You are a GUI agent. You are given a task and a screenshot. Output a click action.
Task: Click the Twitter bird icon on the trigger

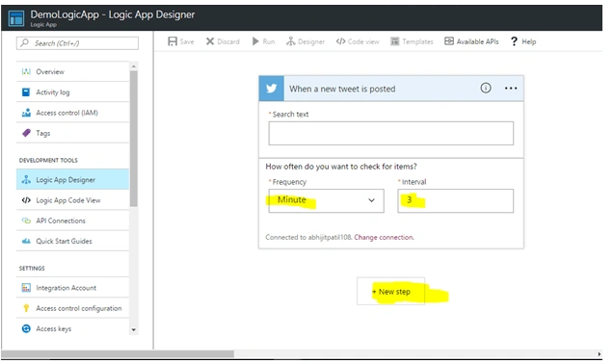272,89
